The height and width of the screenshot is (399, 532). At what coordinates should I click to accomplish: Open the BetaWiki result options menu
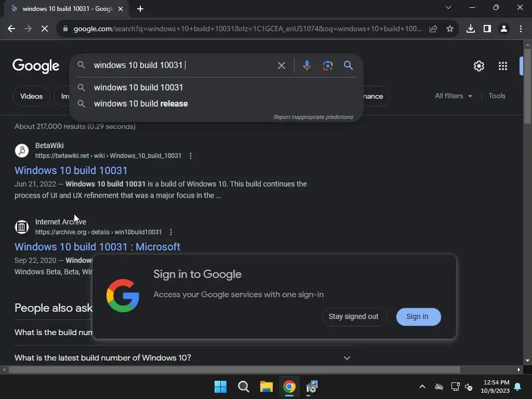(191, 156)
